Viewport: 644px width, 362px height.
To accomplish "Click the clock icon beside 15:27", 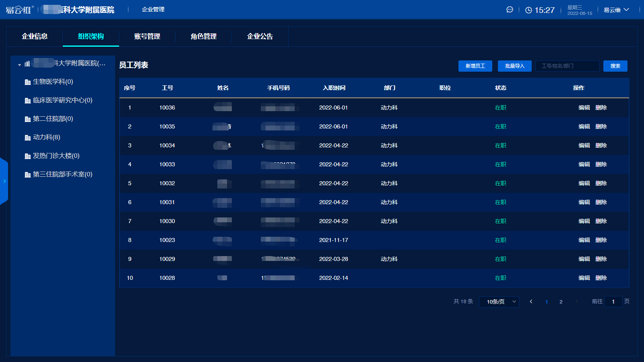I will pos(528,10).
